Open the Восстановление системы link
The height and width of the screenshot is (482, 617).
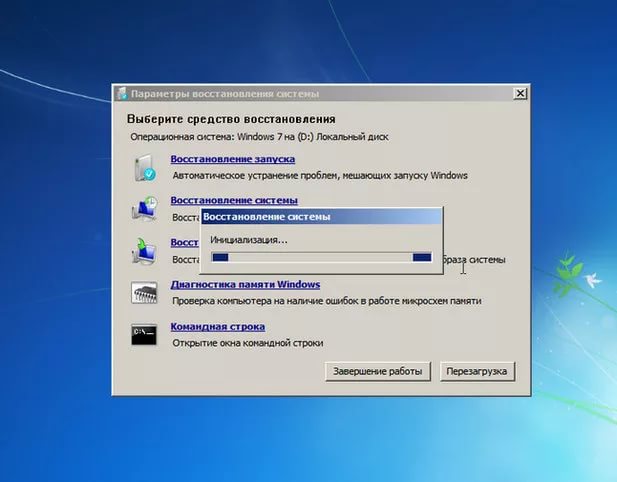(234, 200)
